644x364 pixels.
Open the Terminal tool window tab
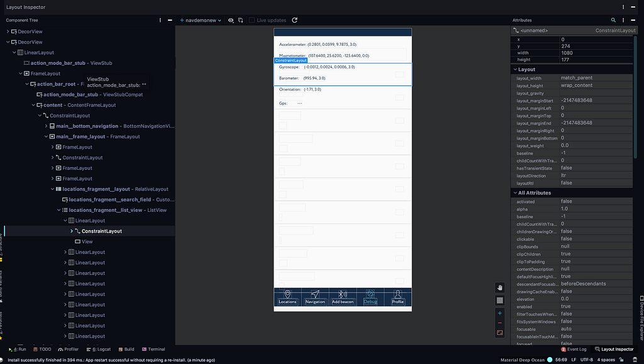153,350
